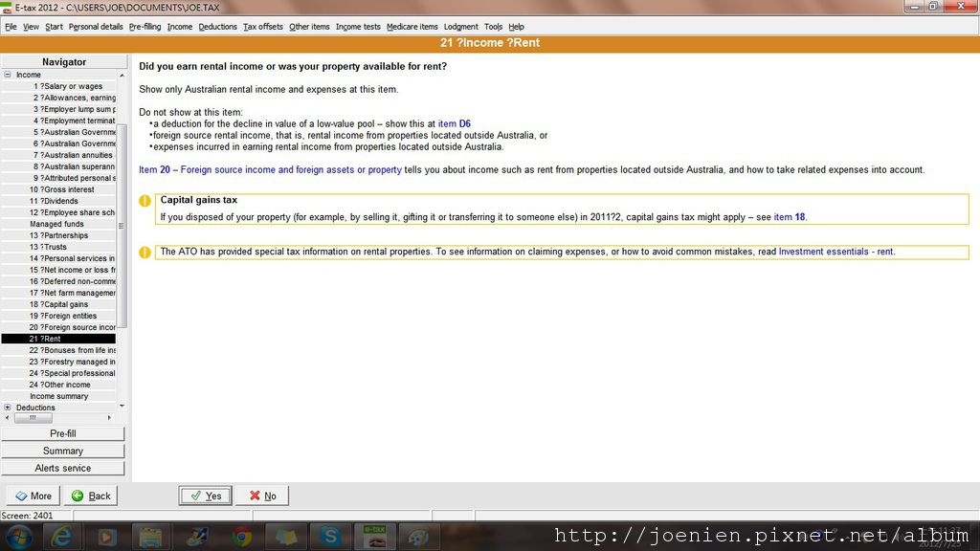Open the Summary button in Navigator
Image resolution: width=980 pixels, height=551 pixels.
62,452
